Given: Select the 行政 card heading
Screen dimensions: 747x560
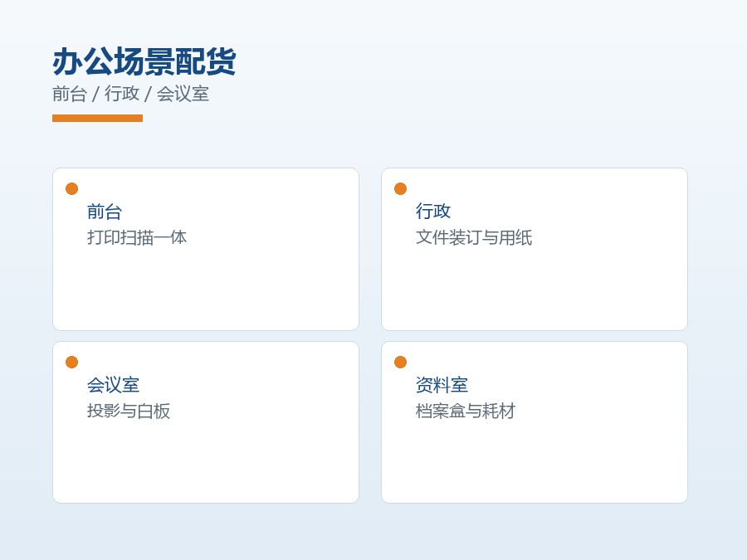Looking at the screenshot, I should 433,212.
